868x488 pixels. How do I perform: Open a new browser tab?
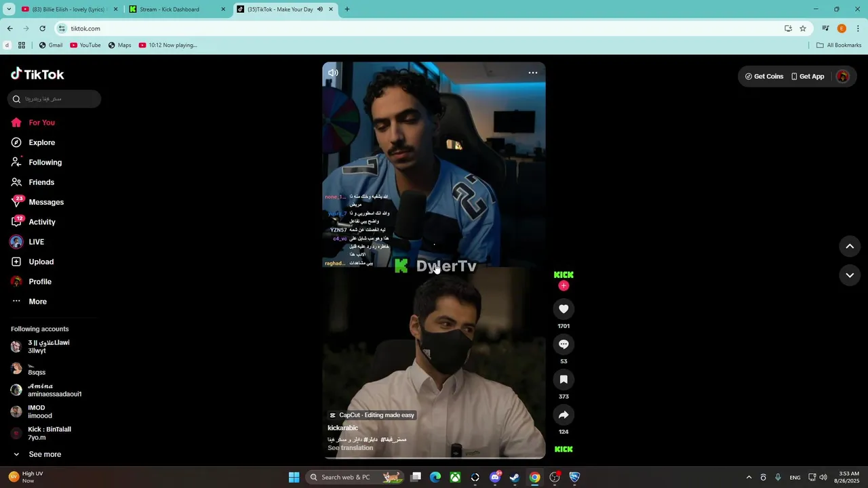tap(347, 9)
